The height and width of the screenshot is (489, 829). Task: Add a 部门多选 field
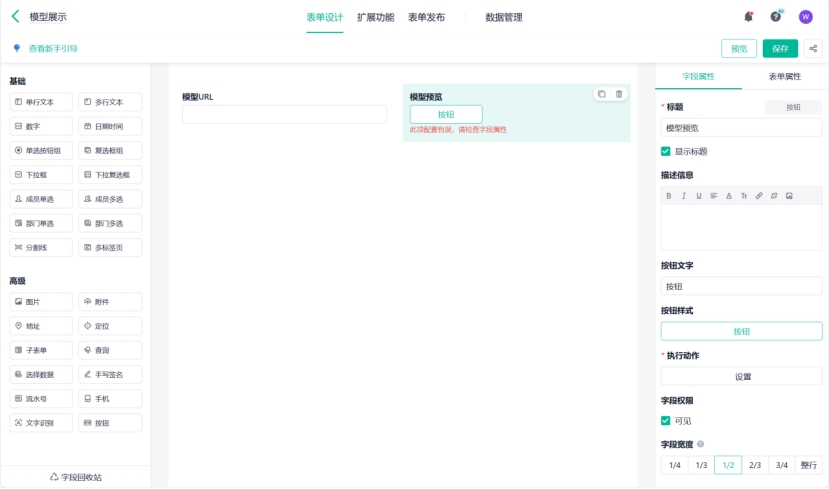(110, 224)
